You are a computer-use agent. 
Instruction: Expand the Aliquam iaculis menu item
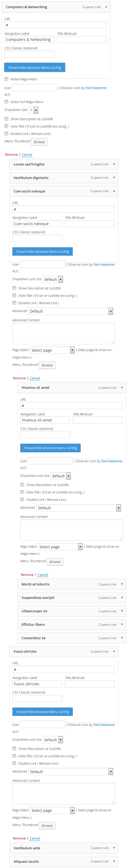[64, 861]
